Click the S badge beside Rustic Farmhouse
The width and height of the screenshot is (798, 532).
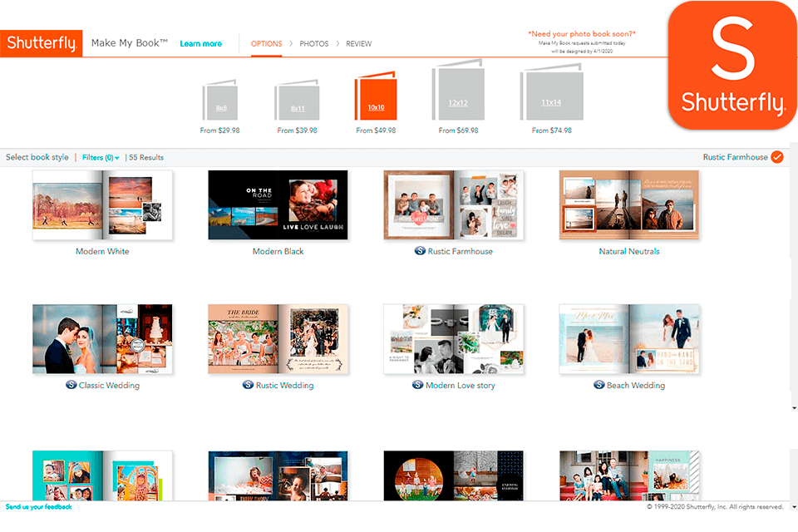(x=420, y=251)
